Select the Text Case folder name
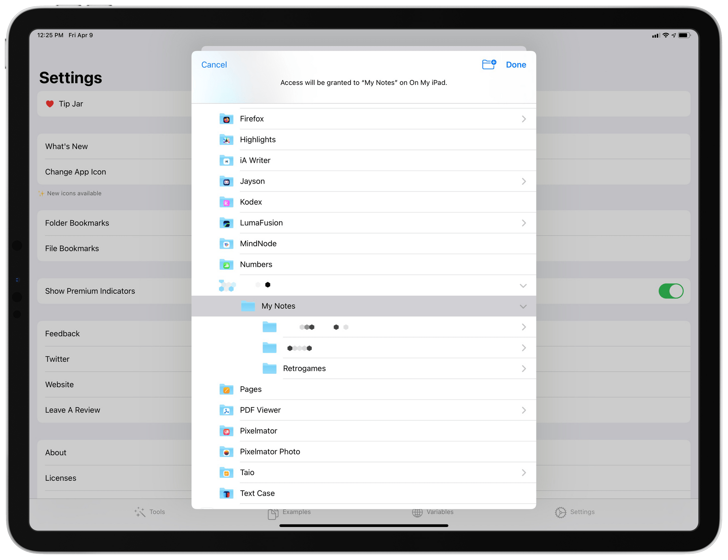This screenshot has width=728, height=560. pos(257,494)
